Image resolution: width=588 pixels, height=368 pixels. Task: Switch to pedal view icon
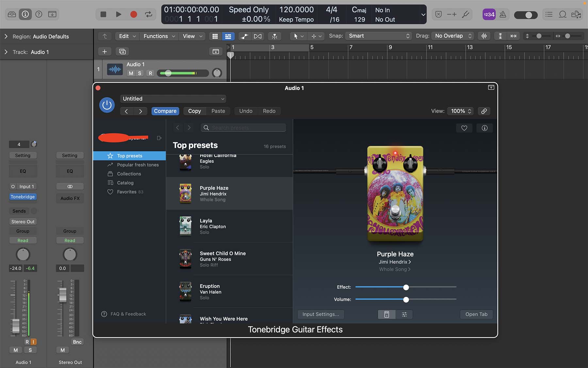coord(386,314)
